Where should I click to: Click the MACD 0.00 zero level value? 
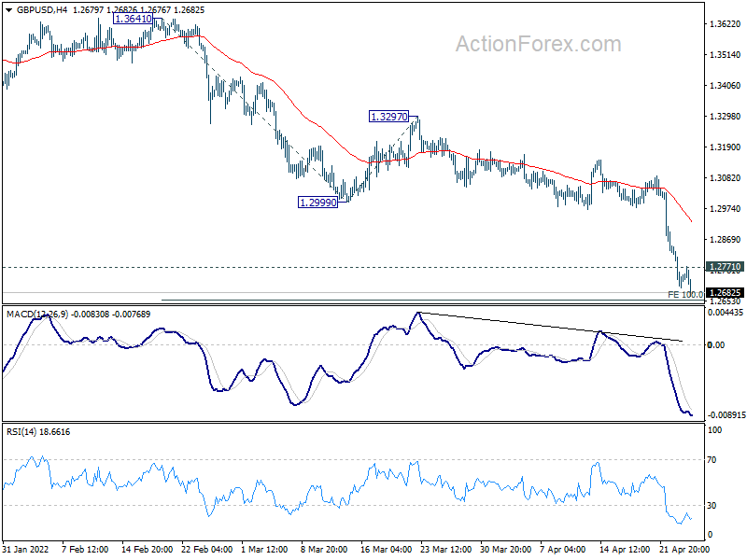pos(716,344)
